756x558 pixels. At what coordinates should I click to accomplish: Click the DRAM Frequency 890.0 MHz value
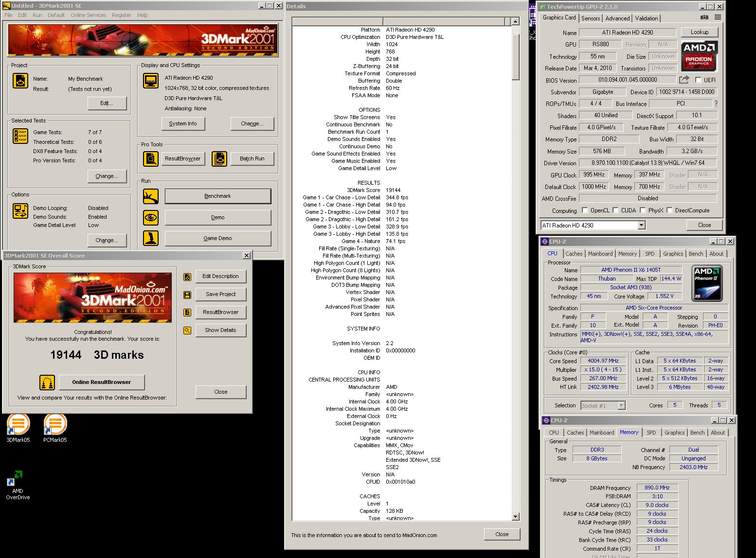657,488
